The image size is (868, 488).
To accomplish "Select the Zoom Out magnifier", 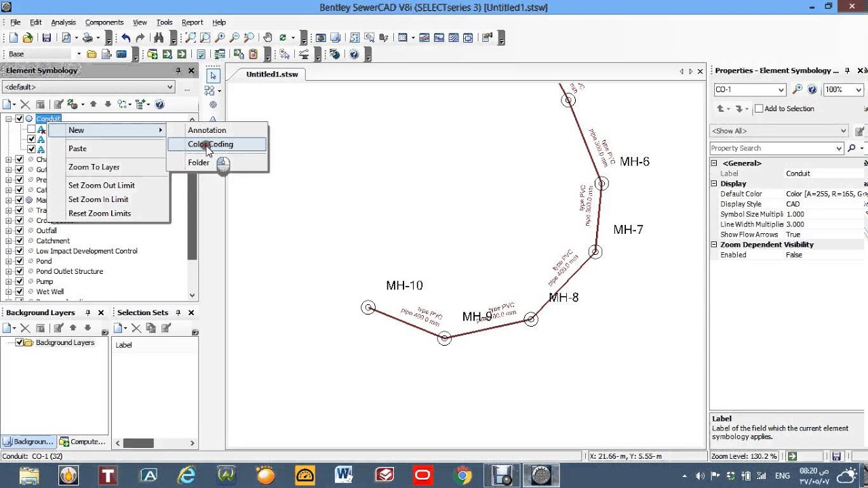I will coord(235,38).
